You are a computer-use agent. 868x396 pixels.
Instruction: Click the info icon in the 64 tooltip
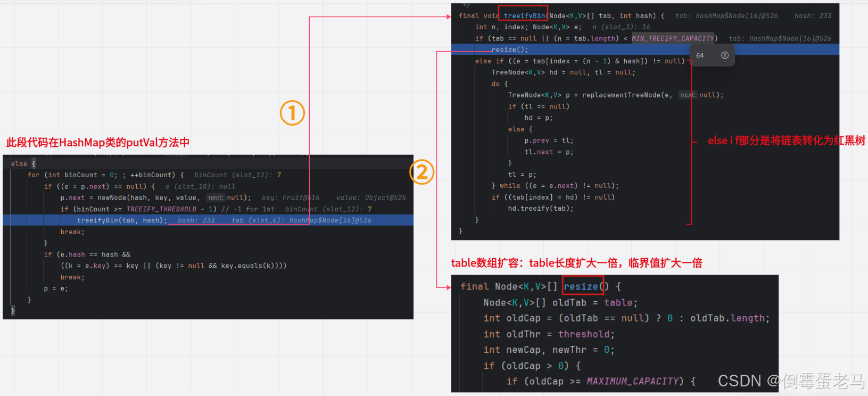(724, 55)
